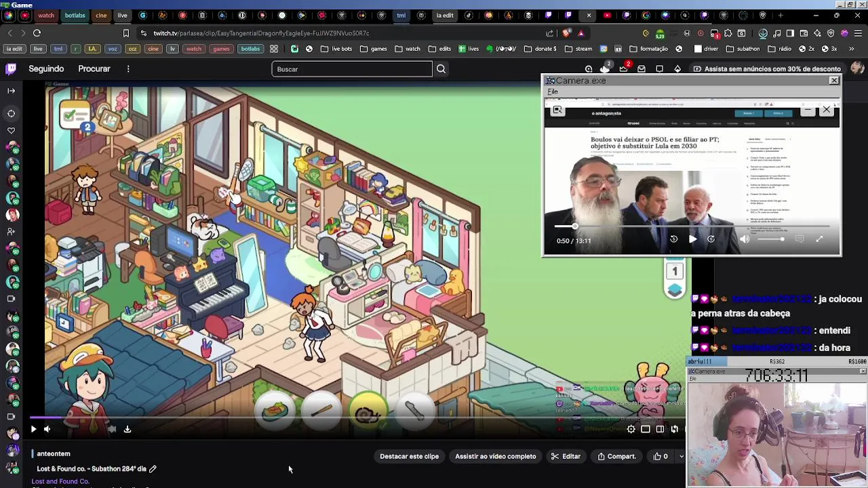Select the yellow-highlighted item in game tray
Viewport: 868px width, 488px height.
368,410
